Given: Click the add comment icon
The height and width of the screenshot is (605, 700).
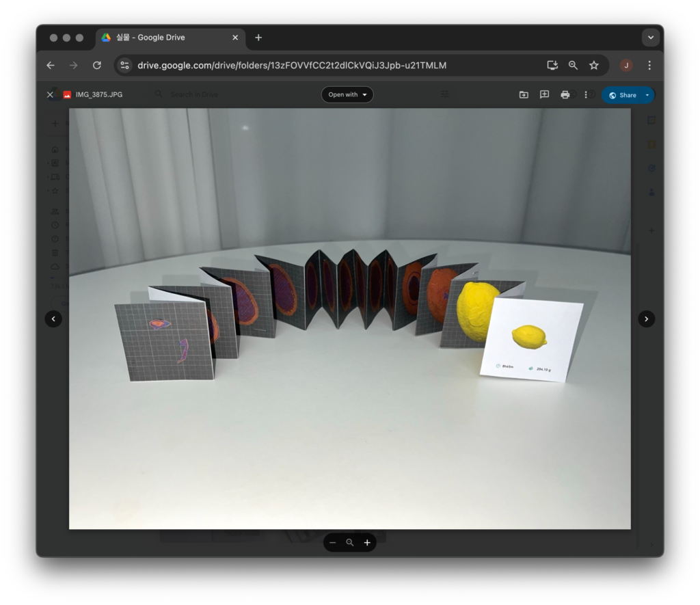Looking at the screenshot, I should click(544, 95).
